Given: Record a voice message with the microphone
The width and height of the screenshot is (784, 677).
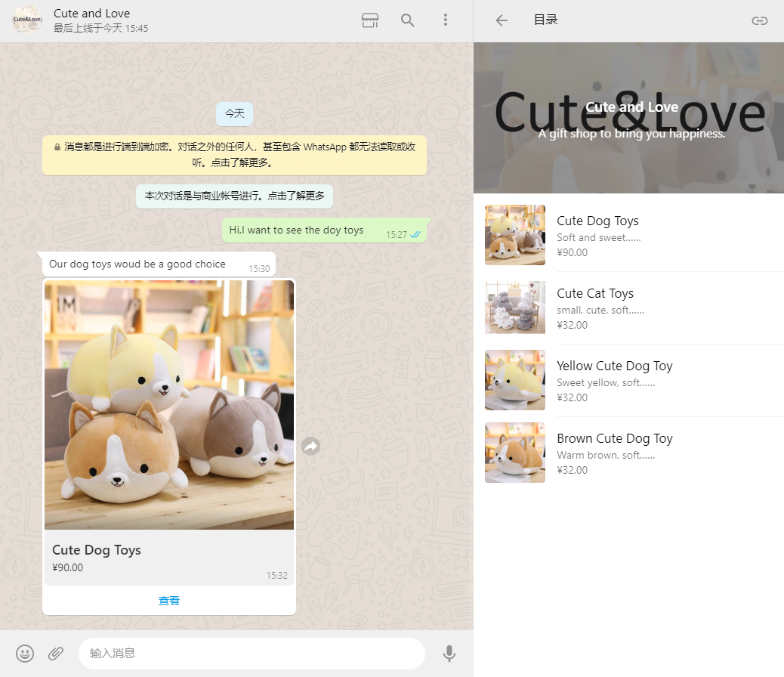Looking at the screenshot, I should [449, 653].
